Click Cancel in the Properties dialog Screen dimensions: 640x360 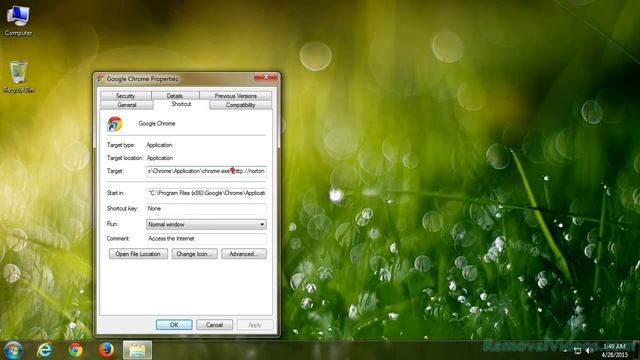point(214,325)
